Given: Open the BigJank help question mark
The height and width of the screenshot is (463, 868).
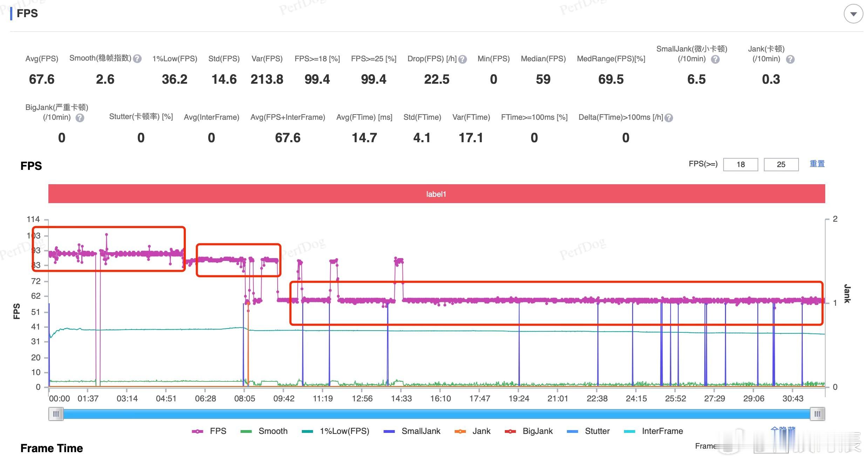Looking at the screenshot, I should pos(80,118).
